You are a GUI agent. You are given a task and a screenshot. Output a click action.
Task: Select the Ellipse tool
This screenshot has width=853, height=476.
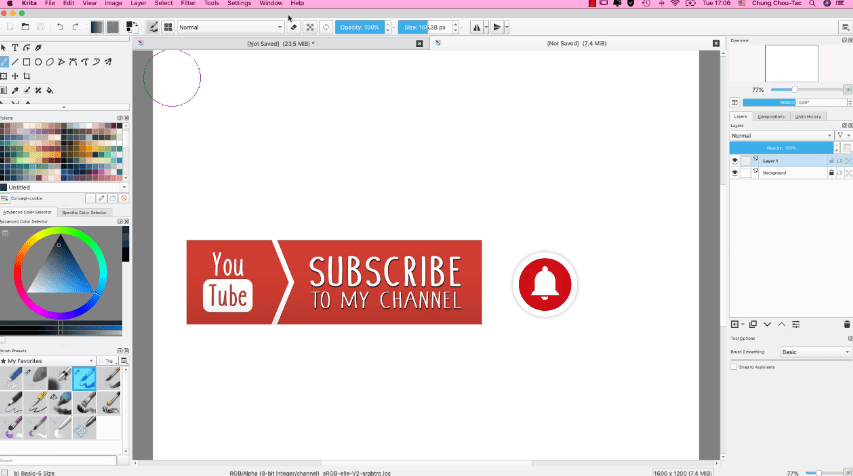[x=38, y=62]
